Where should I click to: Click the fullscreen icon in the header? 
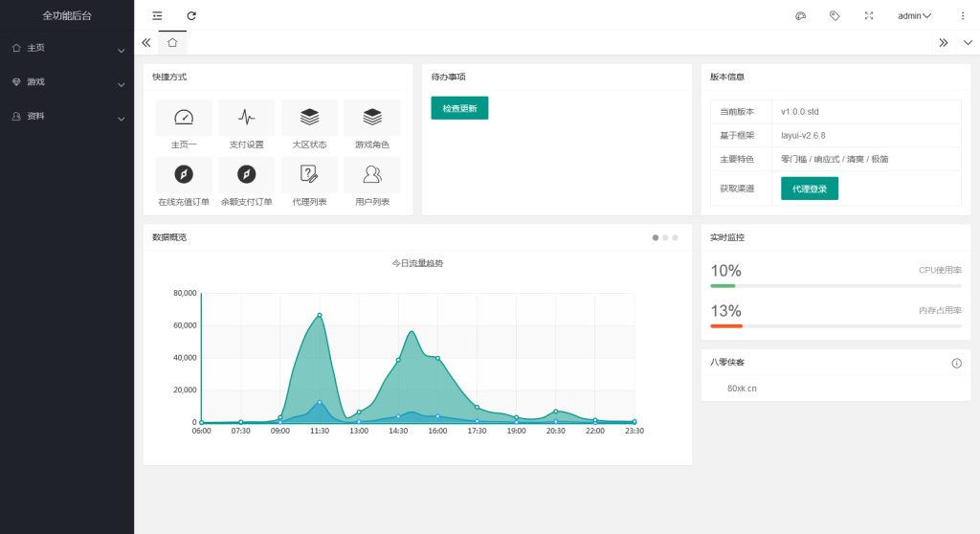tap(869, 15)
